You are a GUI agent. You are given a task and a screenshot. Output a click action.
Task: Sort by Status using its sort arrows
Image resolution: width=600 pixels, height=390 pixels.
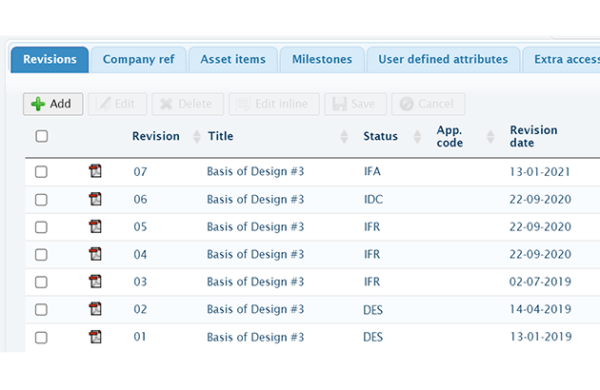417,136
